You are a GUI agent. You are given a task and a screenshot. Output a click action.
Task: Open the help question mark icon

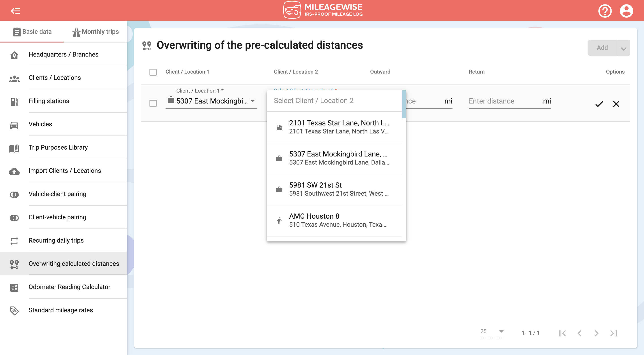(x=605, y=11)
